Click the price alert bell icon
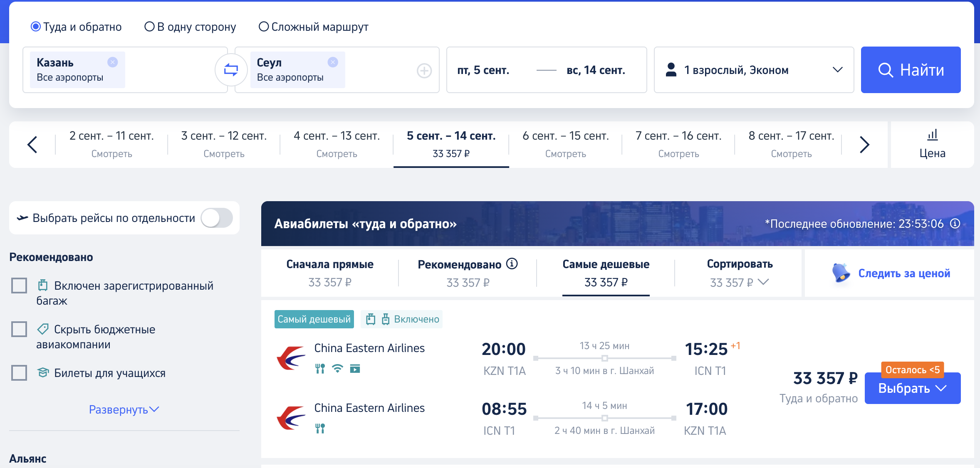 coord(841,273)
